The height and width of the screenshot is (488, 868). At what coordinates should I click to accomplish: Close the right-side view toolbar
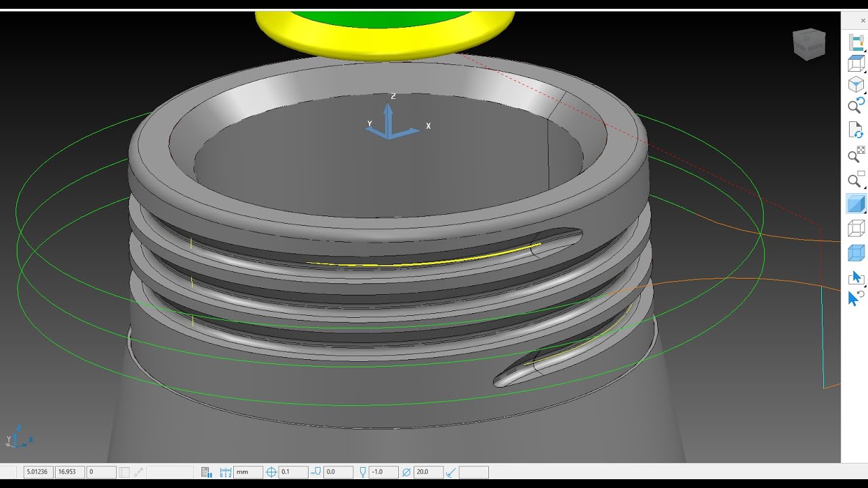pyautogui.click(x=863, y=21)
